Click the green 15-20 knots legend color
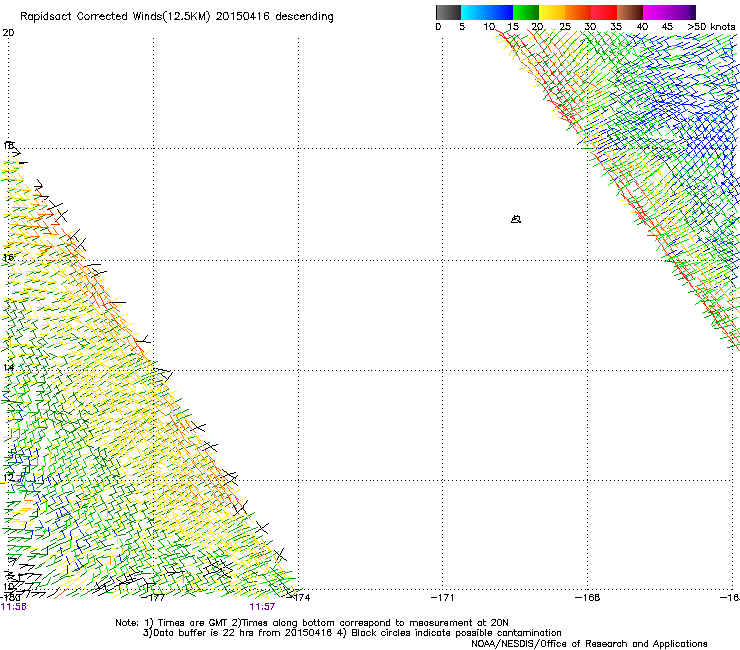 coord(526,12)
